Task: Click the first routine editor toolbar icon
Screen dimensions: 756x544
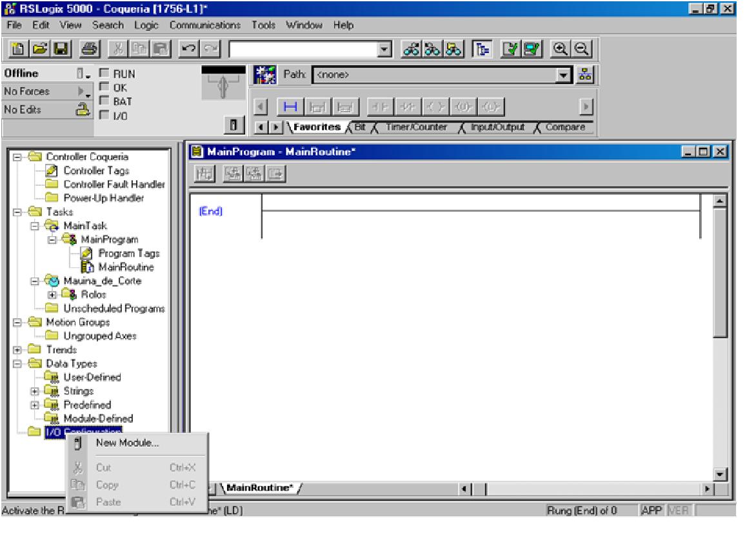Action: coord(204,174)
